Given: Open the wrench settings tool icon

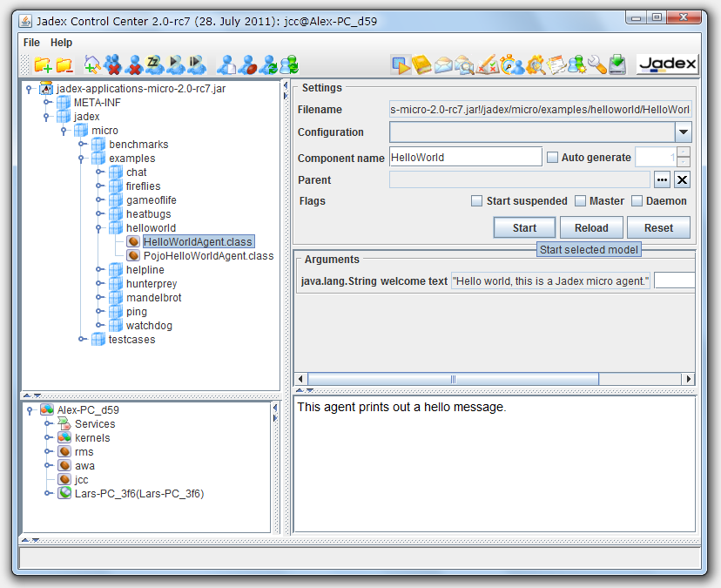Looking at the screenshot, I should (x=596, y=64).
